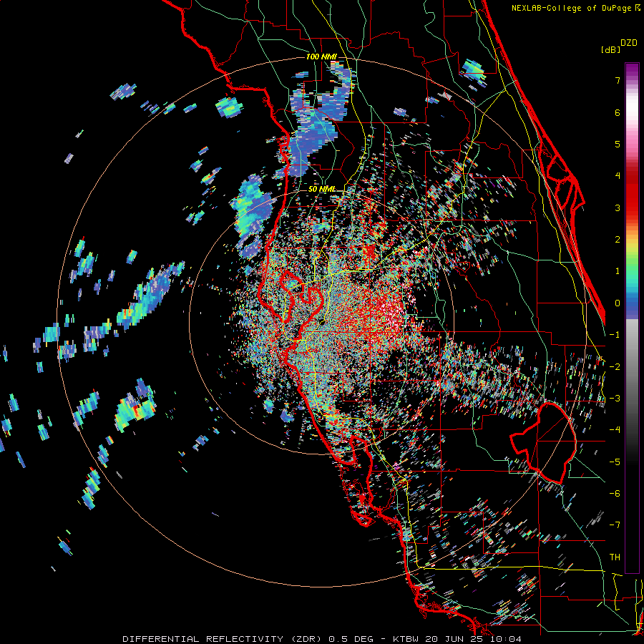Click the 4 value on color scale
Image resolution: width=644 pixels, height=644 pixels.
[x=618, y=176]
